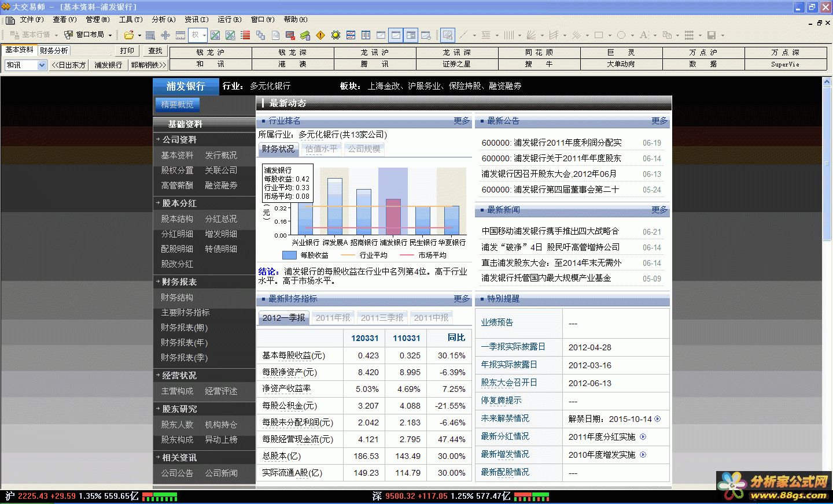Open the 分析(A) menu

point(164,20)
